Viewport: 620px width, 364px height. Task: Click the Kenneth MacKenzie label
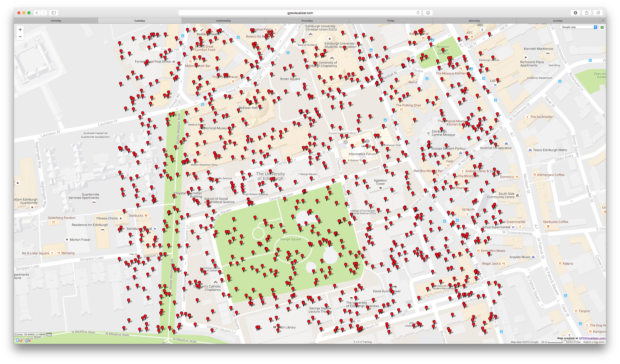(538, 49)
